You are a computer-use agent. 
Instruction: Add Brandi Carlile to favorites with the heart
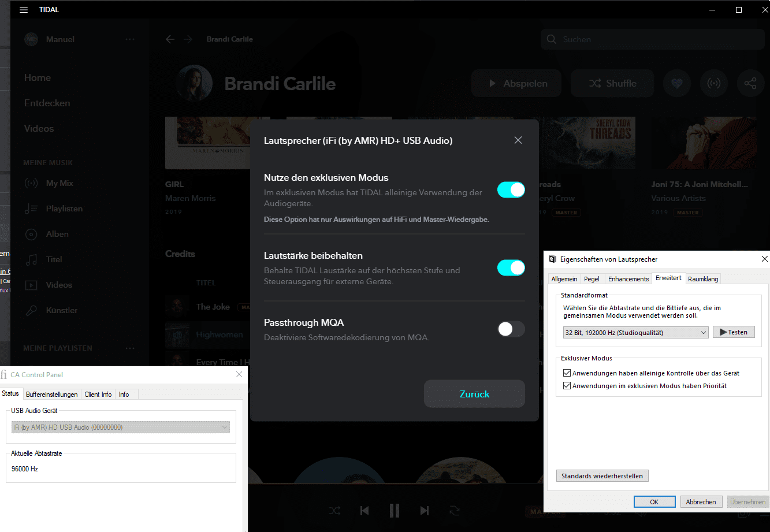pos(677,83)
